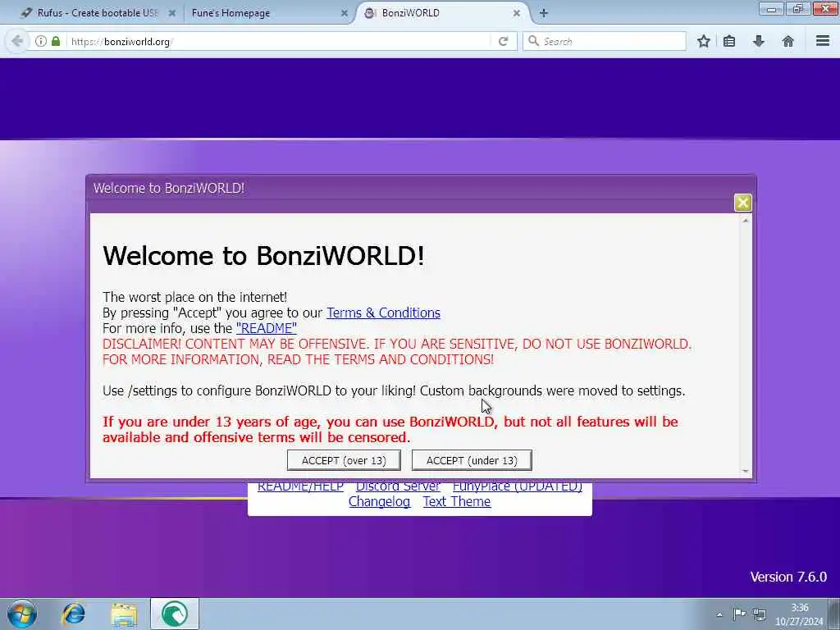Open the FunyPlace (UPDATED) link
The image size is (840, 630).
[x=518, y=486]
